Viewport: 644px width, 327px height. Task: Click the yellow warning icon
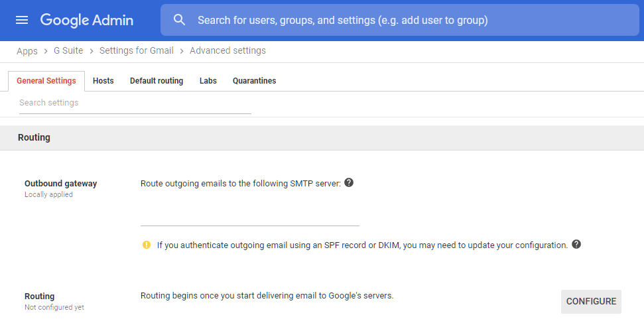[x=147, y=245]
